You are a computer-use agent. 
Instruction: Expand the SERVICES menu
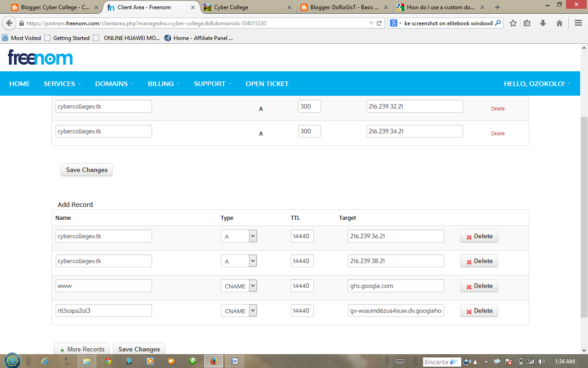[62, 84]
